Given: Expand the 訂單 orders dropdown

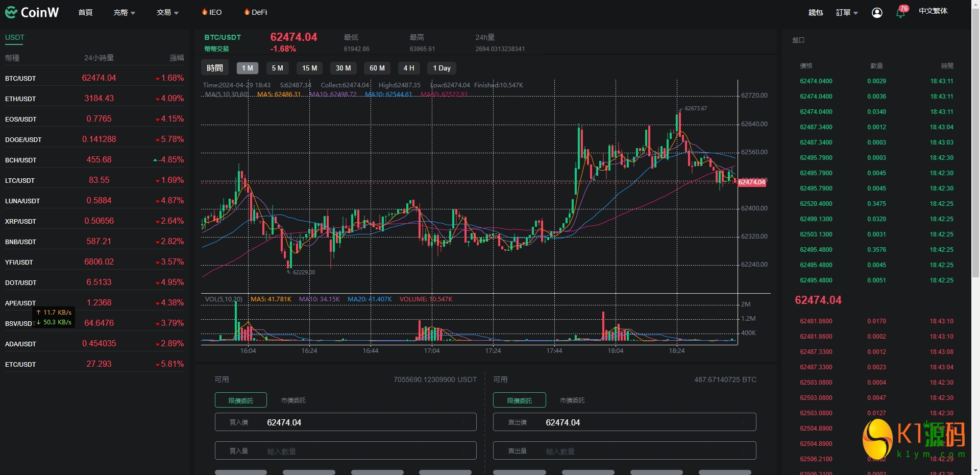Looking at the screenshot, I should click(847, 13).
